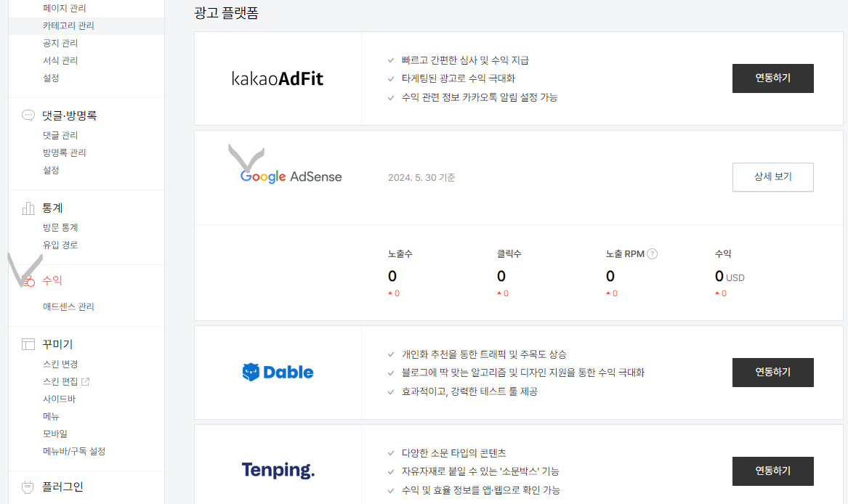
Task: Select the 댓글·방명록 section heading
Action: point(69,115)
